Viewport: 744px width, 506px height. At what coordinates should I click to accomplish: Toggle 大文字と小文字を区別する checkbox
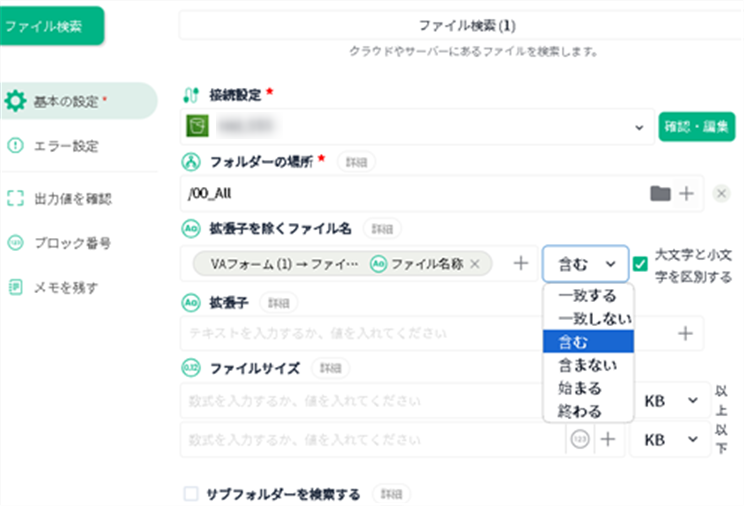[641, 264]
